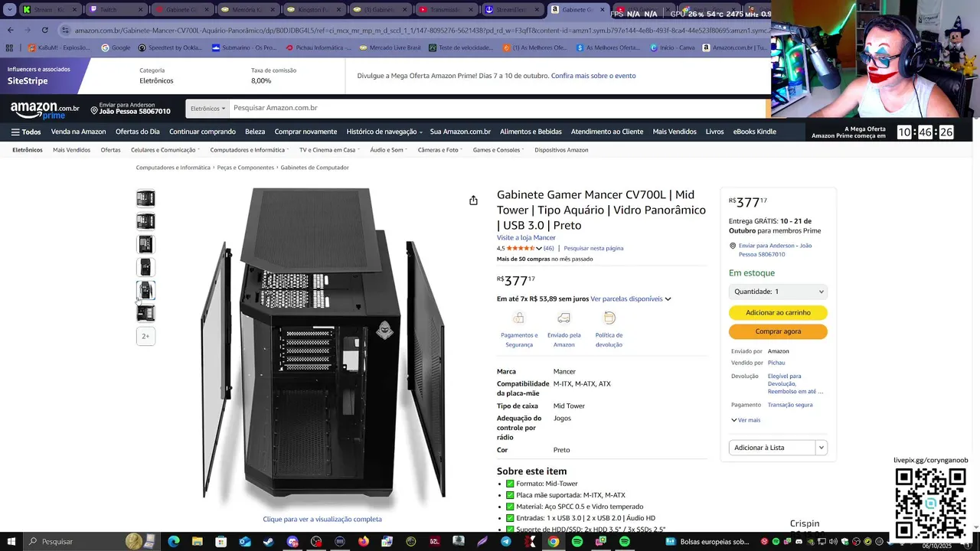Click the Comprar agora button
Screen dimensions: 980x551
click(x=778, y=331)
